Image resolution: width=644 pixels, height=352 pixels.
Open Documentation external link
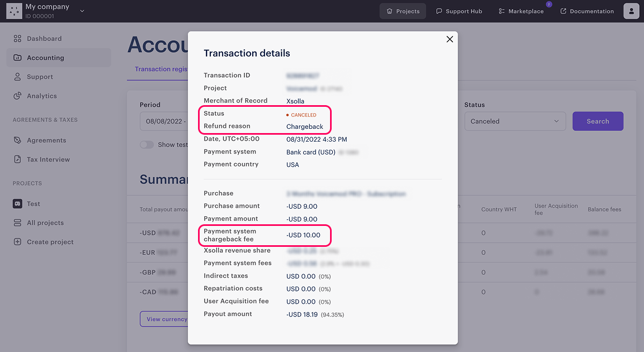(x=587, y=11)
